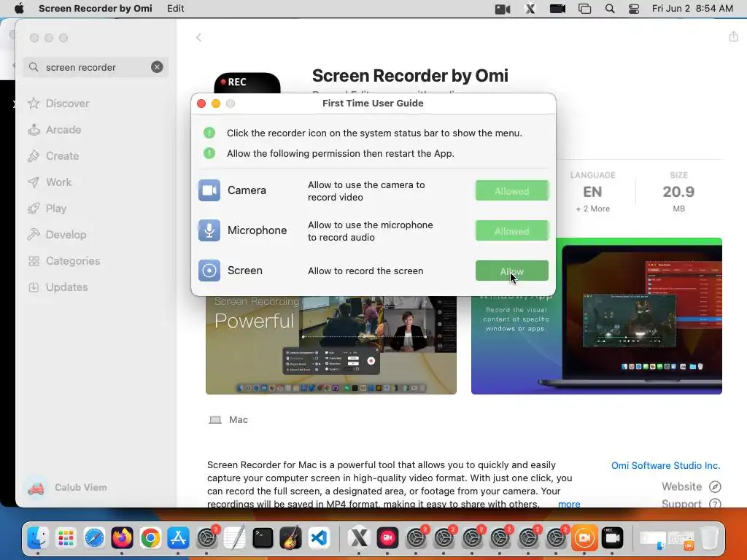Click the Screen permission icon

click(x=209, y=271)
